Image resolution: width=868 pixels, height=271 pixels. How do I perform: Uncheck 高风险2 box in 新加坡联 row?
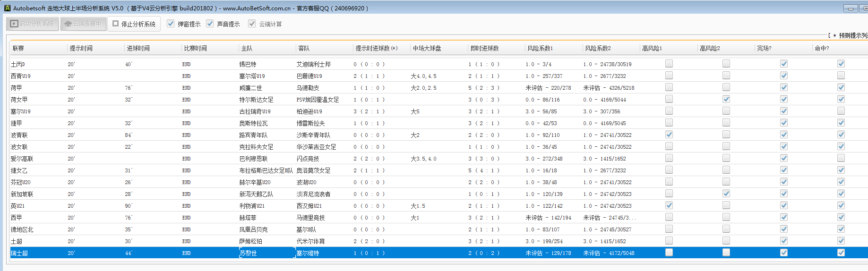pyautogui.click(x=726, y=194)
